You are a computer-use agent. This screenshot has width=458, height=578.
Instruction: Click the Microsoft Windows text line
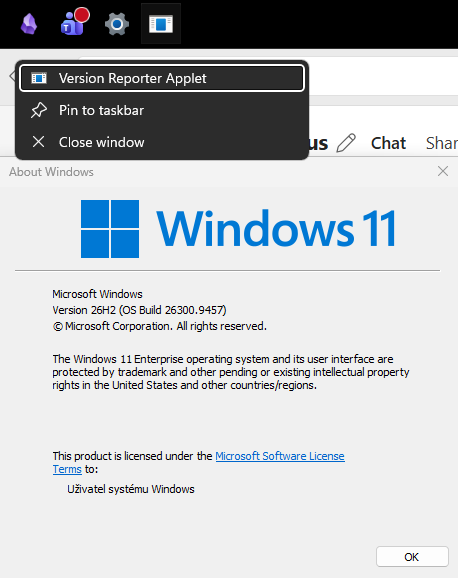(x=97, y=294)
